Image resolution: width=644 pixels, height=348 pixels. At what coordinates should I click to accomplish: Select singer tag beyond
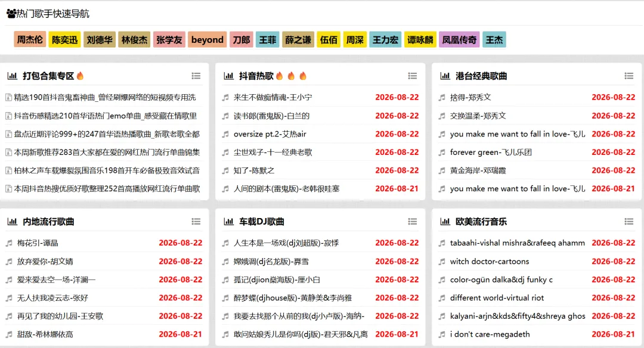[208, 39]
